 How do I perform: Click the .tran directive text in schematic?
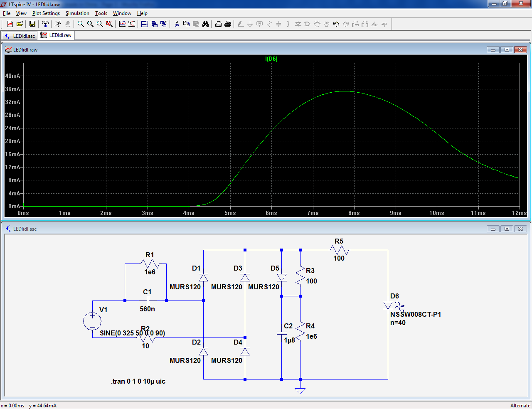pyautogui.click(x=138, y=381)
